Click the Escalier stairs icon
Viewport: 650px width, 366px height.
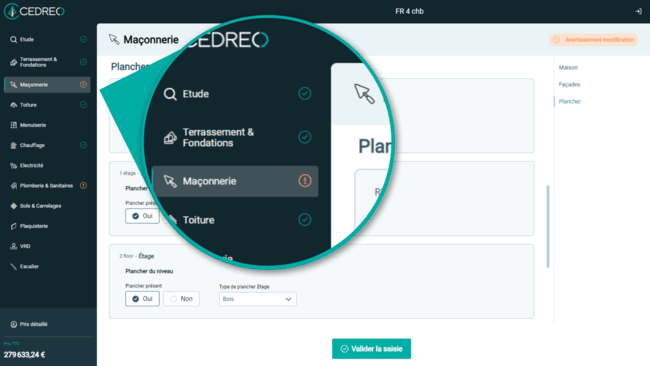[x=14, y=267]
